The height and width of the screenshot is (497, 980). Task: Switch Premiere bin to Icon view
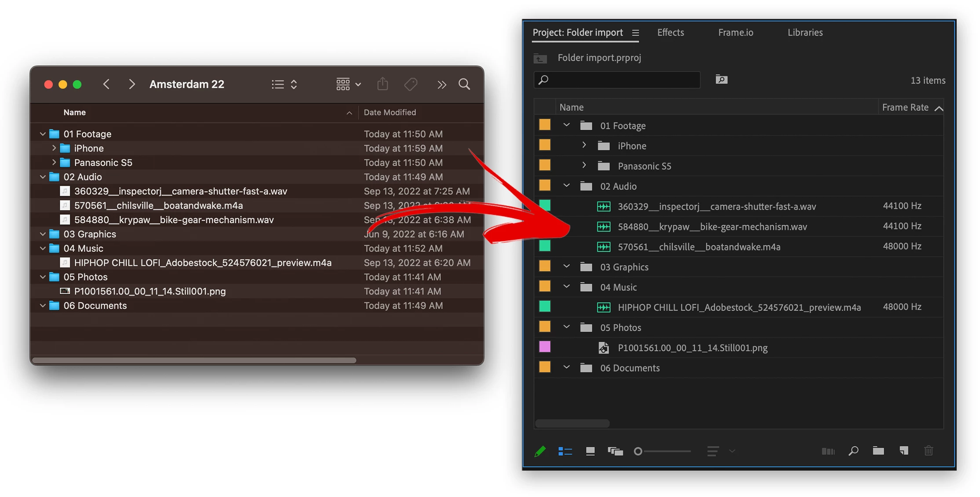point(590,451)
